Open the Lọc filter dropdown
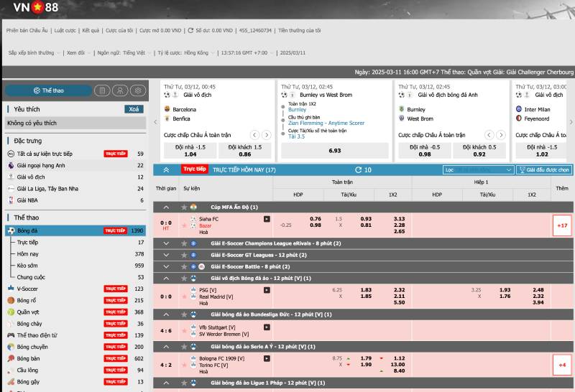 click(x=478, y=170)
